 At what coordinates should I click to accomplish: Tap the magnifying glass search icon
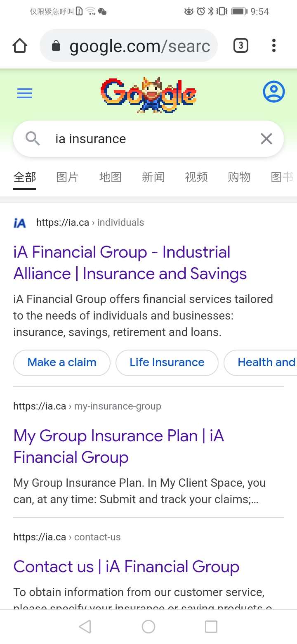(x=33, y=139)
